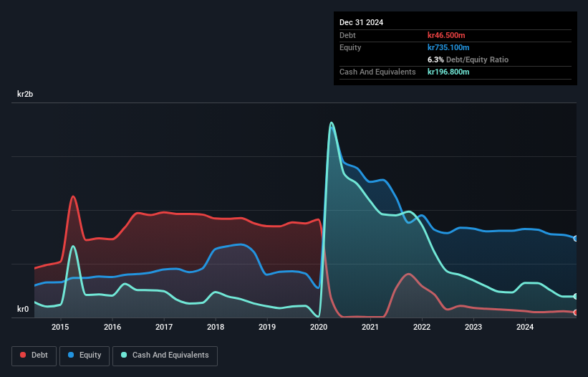The image size is (588, 377).
Task: Click the Debt row label in tooltip
Action: coord(347,35)
